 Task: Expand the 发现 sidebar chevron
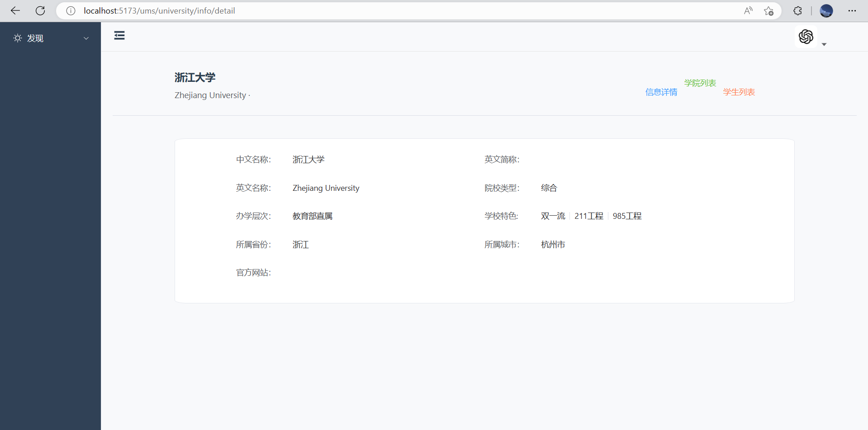pyautogui.click(x=86, y=38)
